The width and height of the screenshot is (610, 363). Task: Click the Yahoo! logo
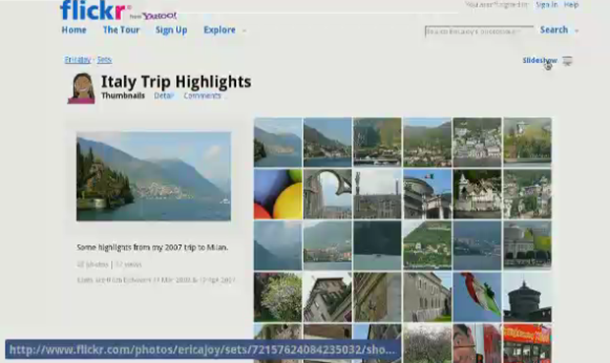click(x=159, y=16)
